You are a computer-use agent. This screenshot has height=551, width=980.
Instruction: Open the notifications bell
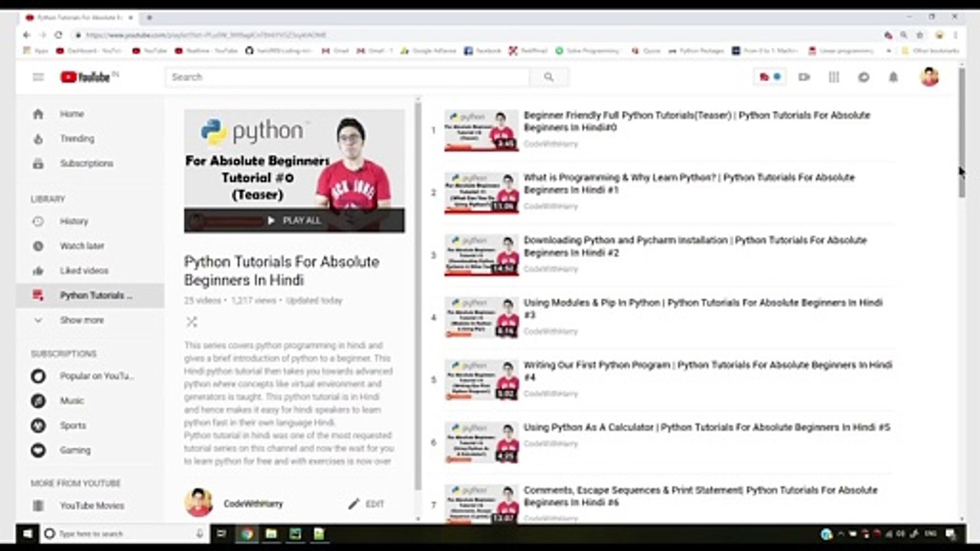pyautogui.click(x=893, y=77)
